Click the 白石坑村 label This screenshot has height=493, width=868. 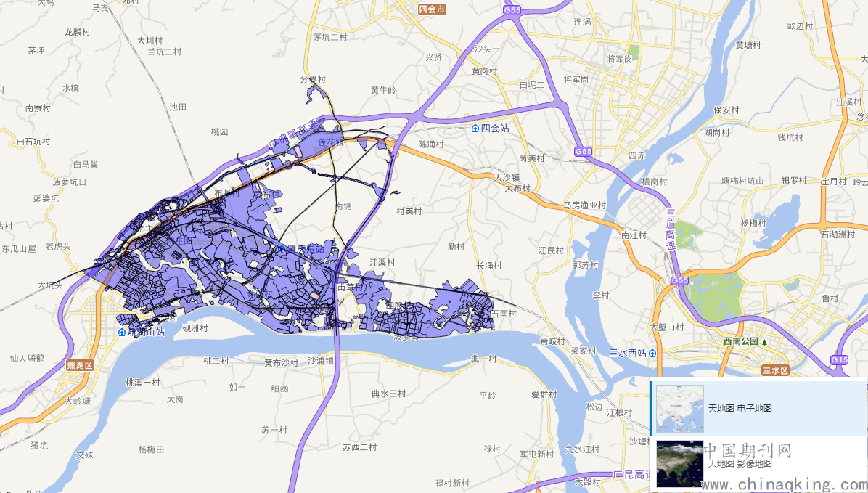33,142
